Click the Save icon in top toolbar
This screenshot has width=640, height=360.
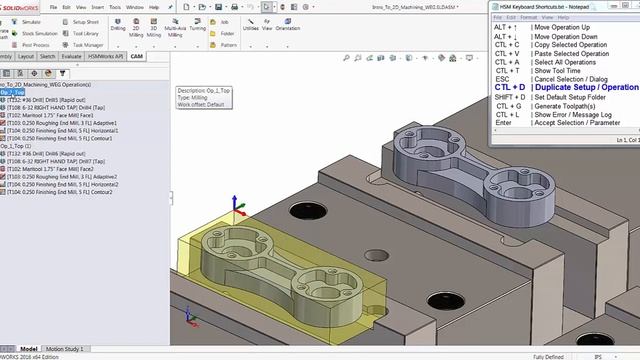[x=219, y=7]
